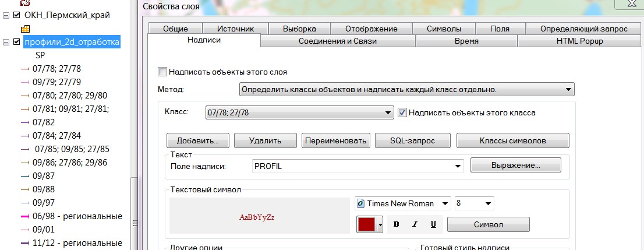
Task: Toggle underline text formatting
Action: (x=433, y=224)
